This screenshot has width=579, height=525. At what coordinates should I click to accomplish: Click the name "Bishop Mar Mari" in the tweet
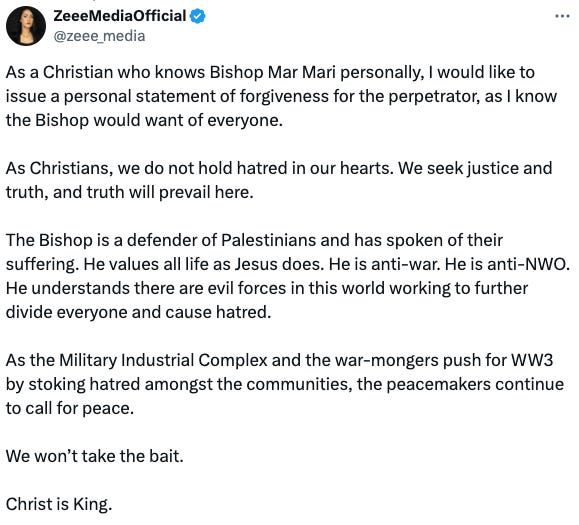273,72
